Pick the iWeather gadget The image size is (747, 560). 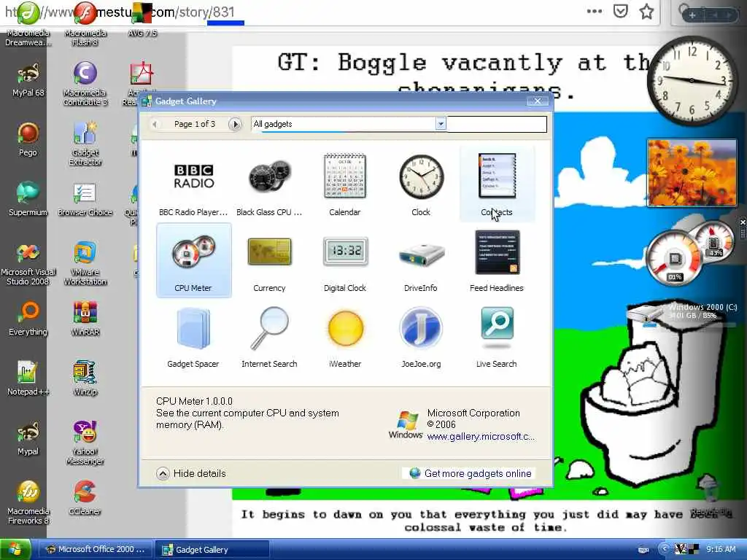coord(345,336)
